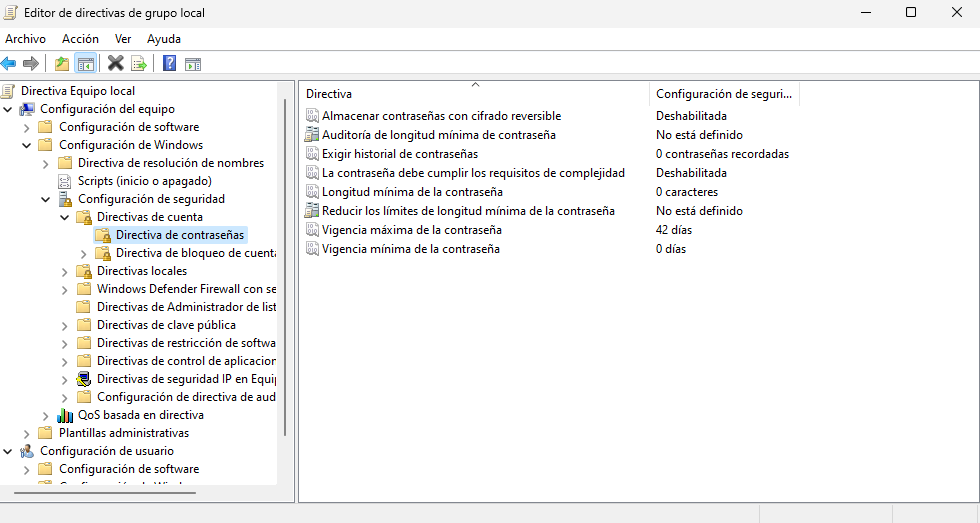The image size is (980, 523).
Task: Click the Delete X toolbar icon
Action: coord(115,64)
